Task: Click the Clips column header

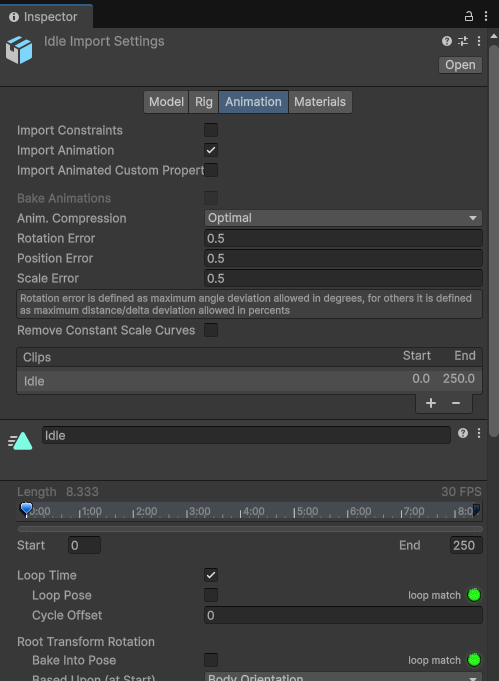Action: click(x=37, y=357)
